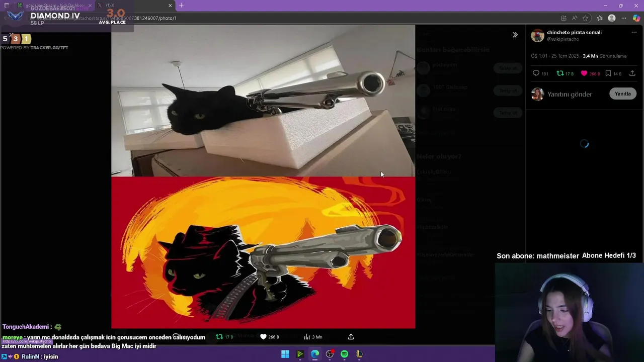Click the reply bubble icon showing 181
Viewport: 644px width, 362px height.
coord(536,73)
